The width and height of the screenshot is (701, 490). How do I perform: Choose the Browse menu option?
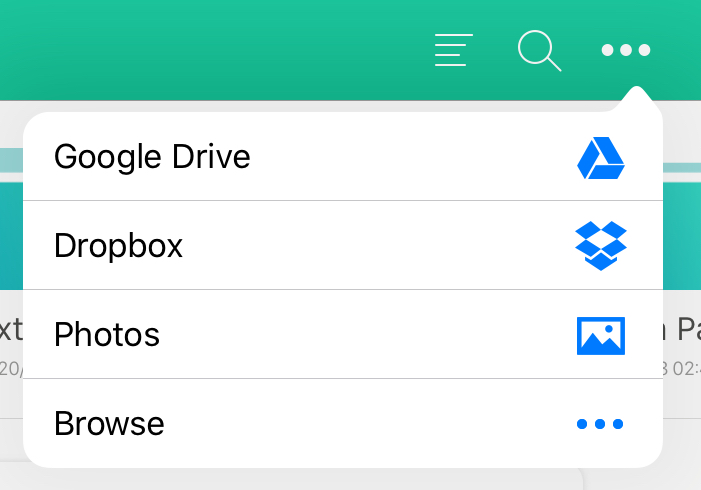343,423
